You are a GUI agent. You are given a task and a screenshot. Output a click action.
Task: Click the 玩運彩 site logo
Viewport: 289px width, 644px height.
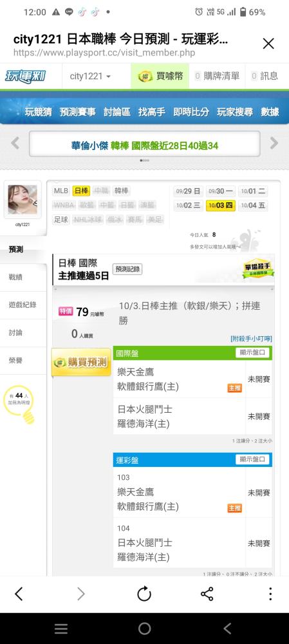click(x=26, y=77)
